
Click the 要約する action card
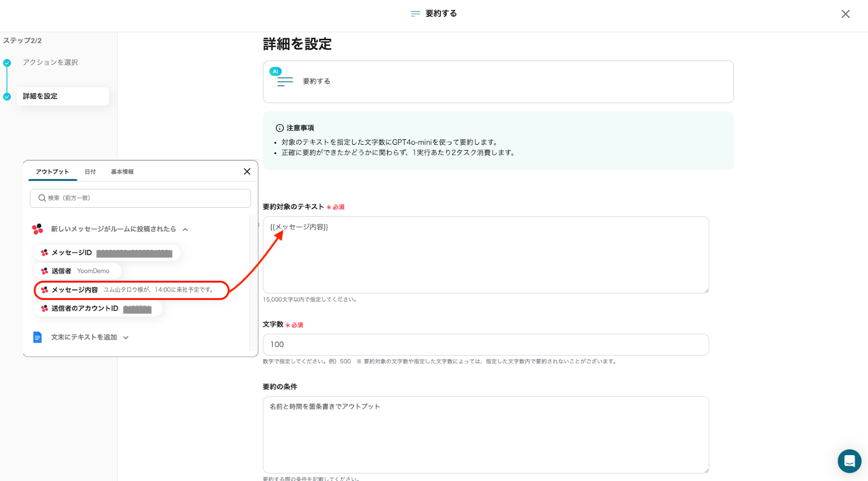[x=499, y=82]
